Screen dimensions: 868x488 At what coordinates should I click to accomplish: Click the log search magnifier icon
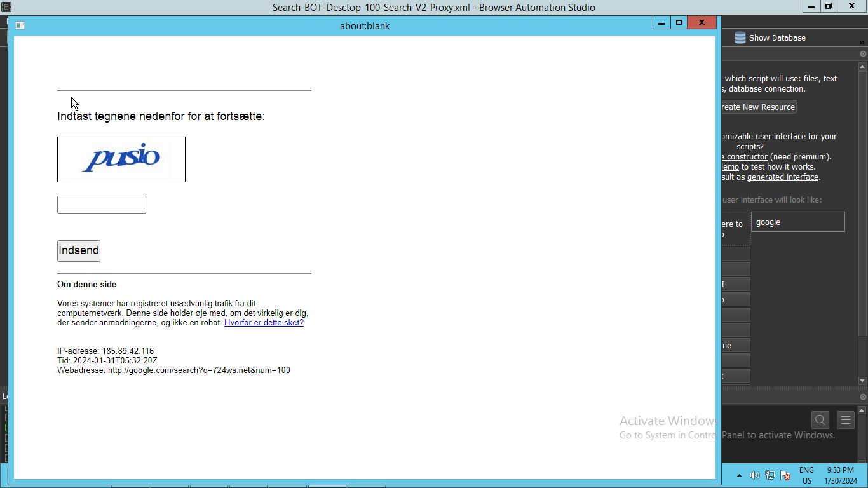point(820,420)
